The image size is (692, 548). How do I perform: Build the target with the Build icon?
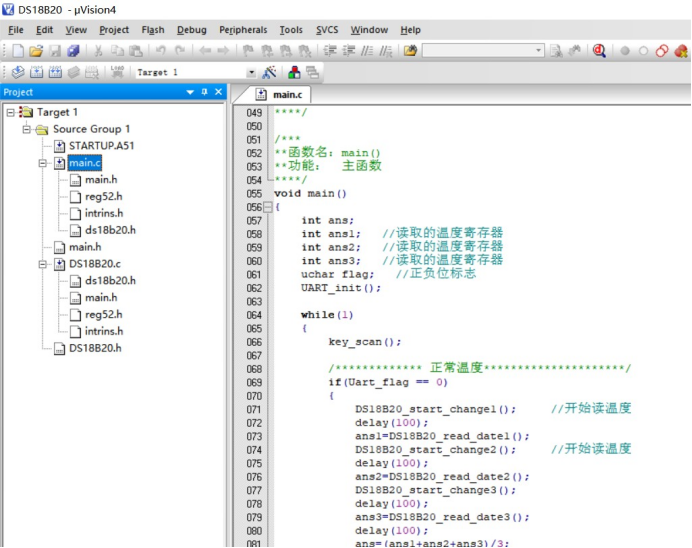36,72
